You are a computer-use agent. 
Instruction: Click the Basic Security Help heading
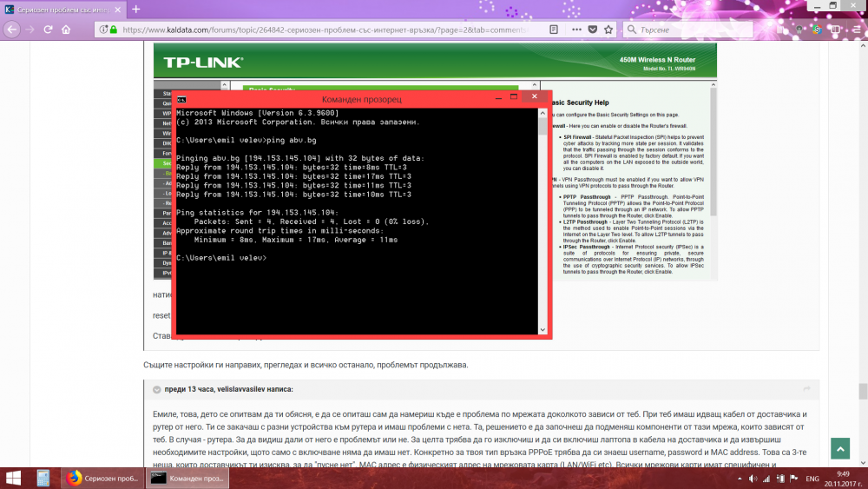[x=579, y=102]
